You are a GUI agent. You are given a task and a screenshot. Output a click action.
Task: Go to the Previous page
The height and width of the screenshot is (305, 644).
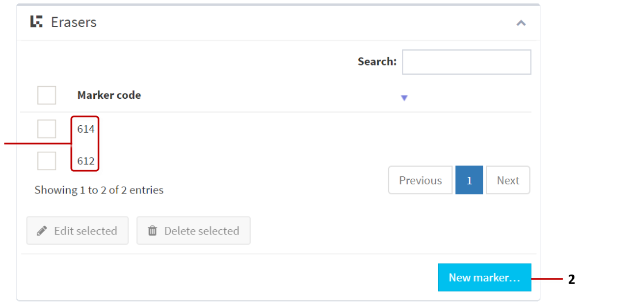pos(420,180)
